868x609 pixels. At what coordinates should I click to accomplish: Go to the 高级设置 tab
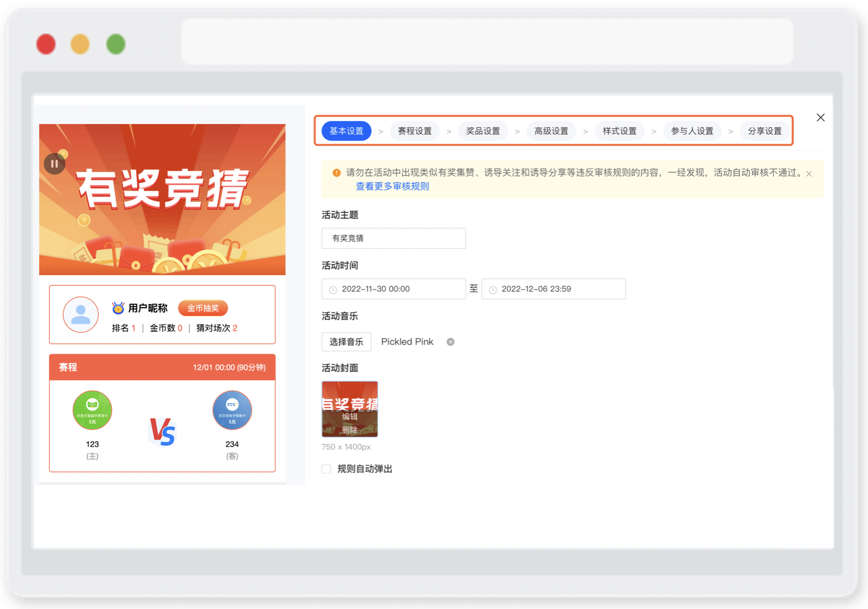pyautogui.click(x=551, y=131)
